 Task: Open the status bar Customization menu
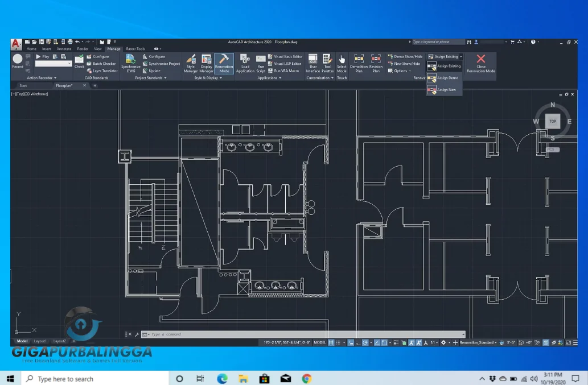(575, 343)
